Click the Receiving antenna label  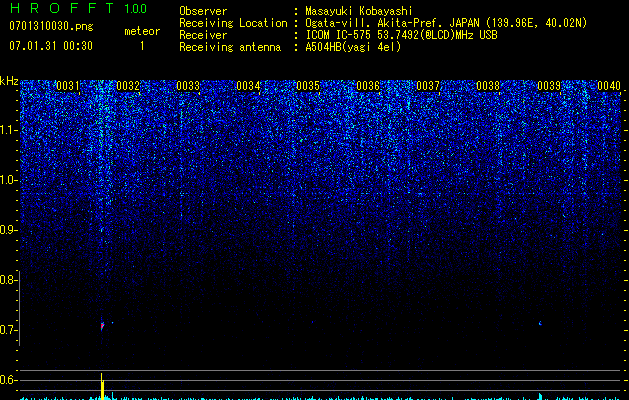(230, 47)
